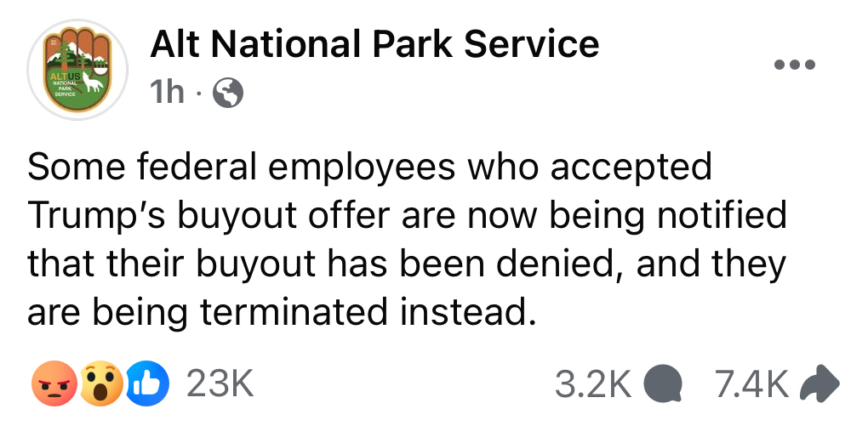Click the public globe audience icon
The image size is (868, 426).
pyautogui.click(x=228, y=93)
